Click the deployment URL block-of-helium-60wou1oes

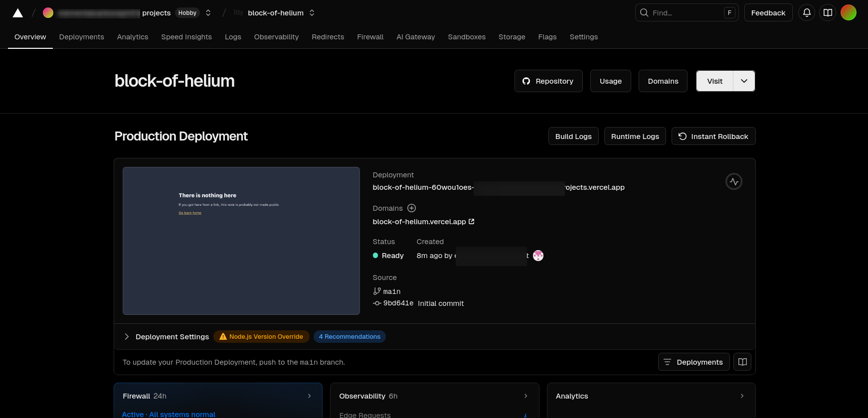click(499, 187)
